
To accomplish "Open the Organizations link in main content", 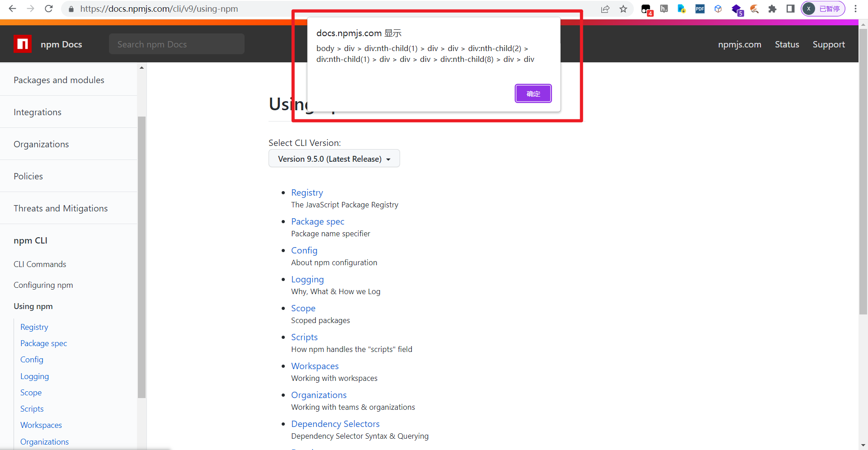I will click(x=319, y=395).
